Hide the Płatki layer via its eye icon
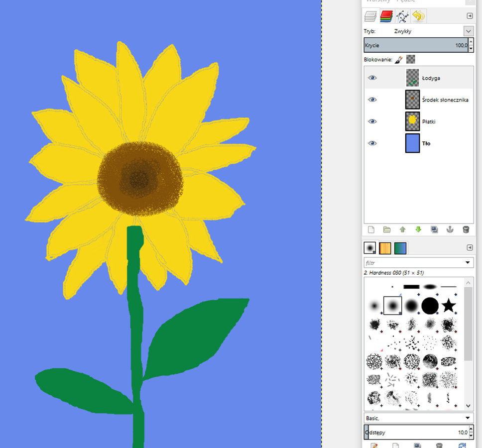The image size is (482, 448). 372,121
